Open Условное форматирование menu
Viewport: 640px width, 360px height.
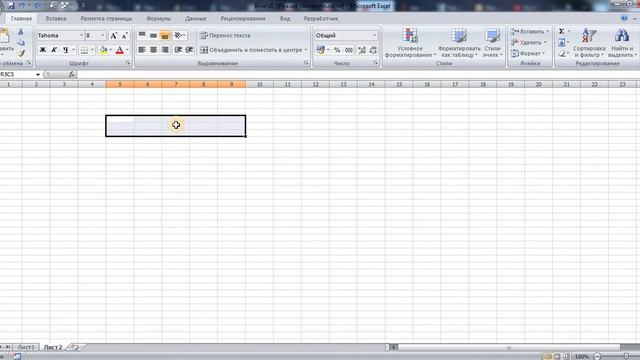[410, 43]
